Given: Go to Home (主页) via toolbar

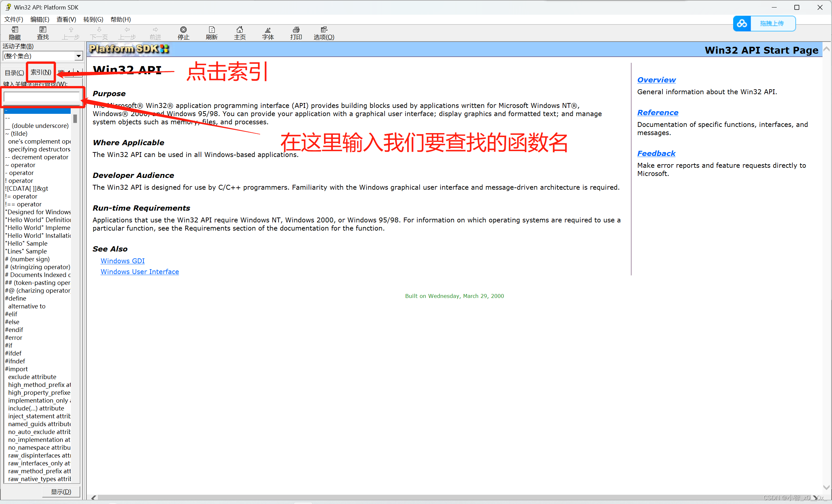Looking at the screenshot, I should [240, 33].
